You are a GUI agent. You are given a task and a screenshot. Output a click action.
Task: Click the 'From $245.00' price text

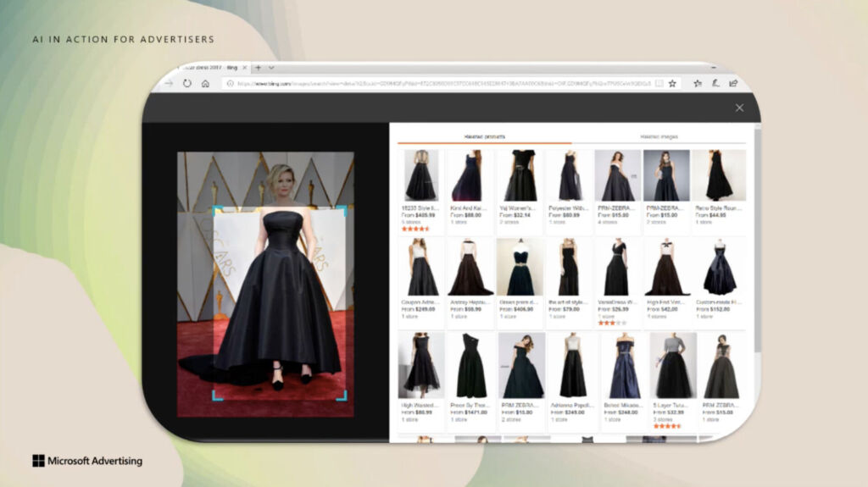click(x=568, y=412)
